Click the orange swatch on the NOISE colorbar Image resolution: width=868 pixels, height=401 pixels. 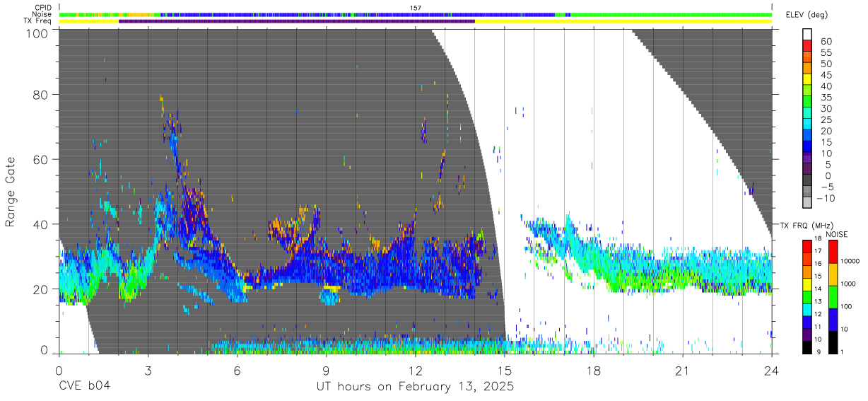(x=833, y=274)
